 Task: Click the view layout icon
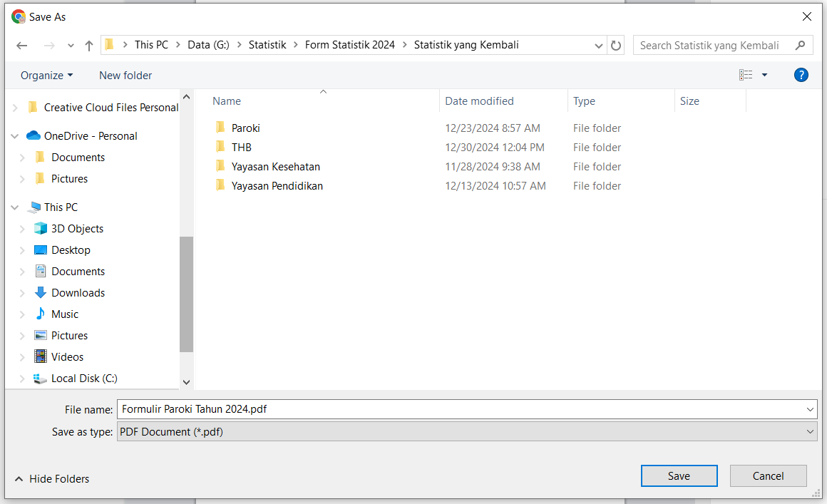click(745, 75)
